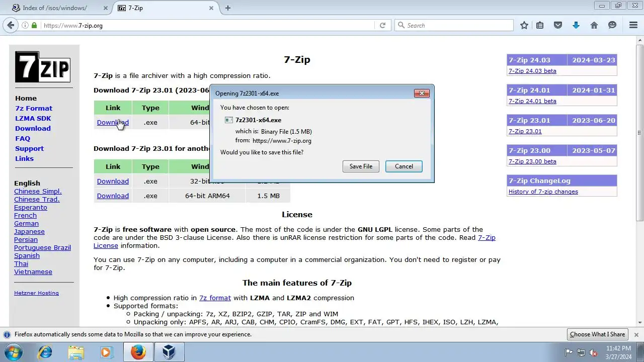Go to Firefox Home icon
The height and width of the screenshot is (362, 644).
[x=594, y=25]
